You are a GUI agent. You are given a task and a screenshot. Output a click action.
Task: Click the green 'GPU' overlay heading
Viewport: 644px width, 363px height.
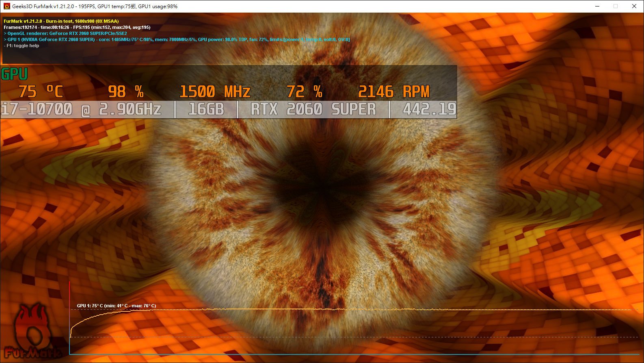tap(15, 74)
